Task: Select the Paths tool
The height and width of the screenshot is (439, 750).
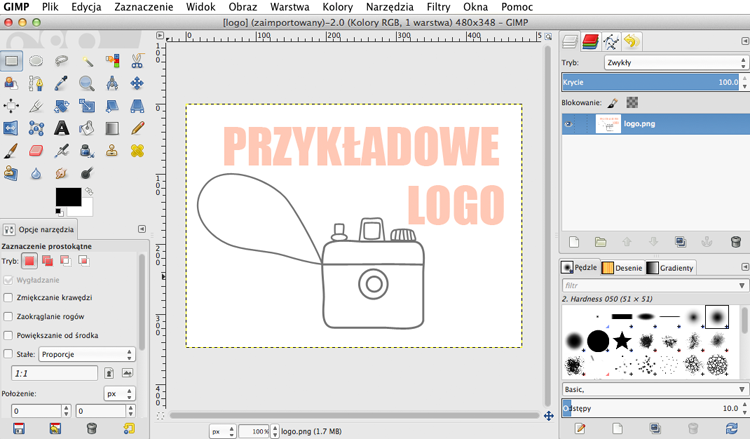Action: click(36, 84)
